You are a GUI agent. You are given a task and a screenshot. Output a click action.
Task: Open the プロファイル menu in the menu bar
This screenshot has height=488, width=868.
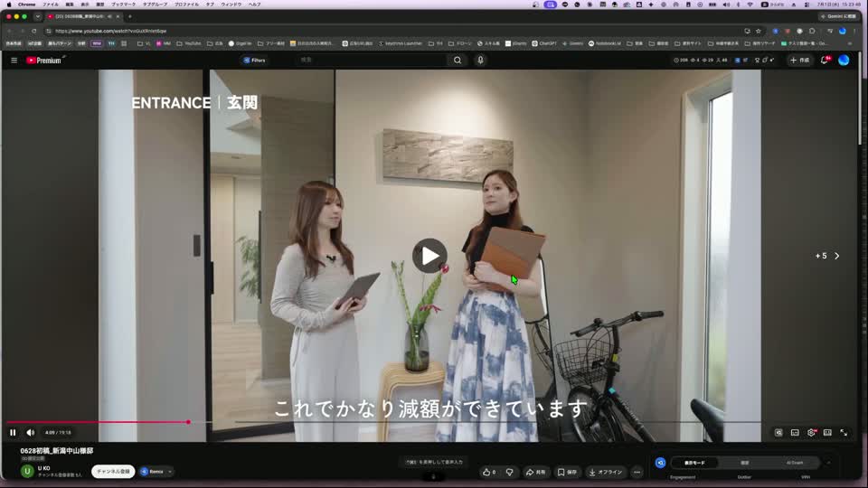click(186, 4)
